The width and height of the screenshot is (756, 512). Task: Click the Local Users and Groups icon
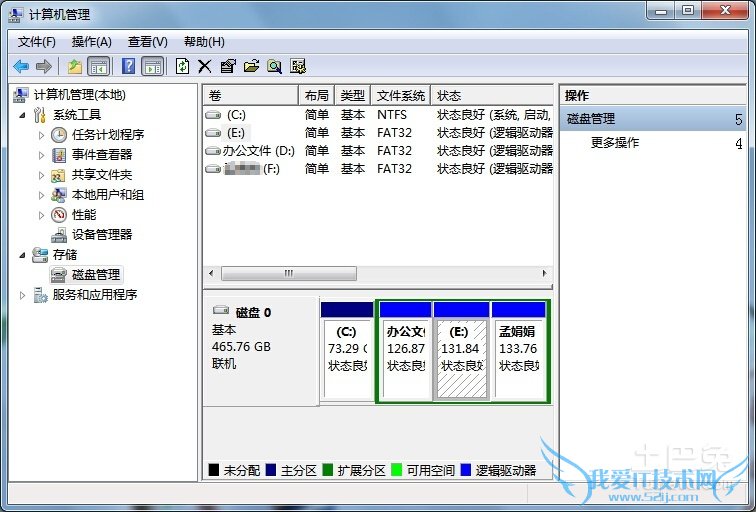[59, 195]
